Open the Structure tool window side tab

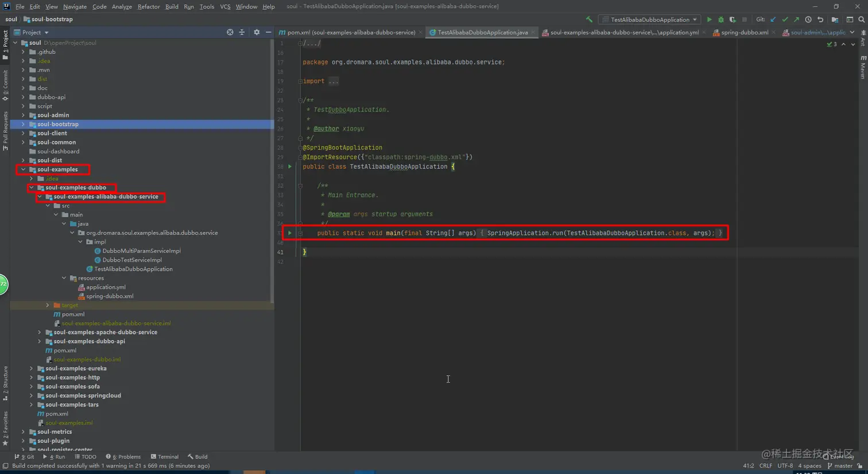click(x=5, y=383)
